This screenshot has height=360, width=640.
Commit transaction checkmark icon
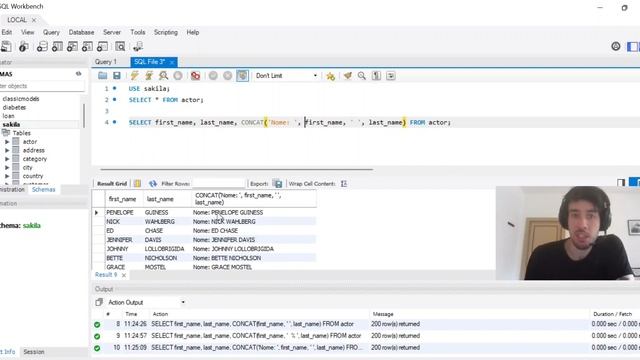coord(213,76)
